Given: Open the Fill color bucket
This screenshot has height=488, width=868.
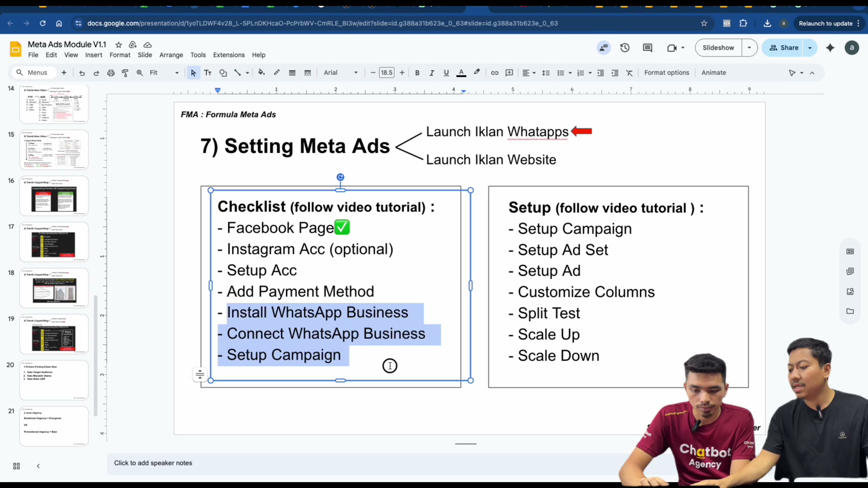Looking at the screenshot, I should click(261, 73).
